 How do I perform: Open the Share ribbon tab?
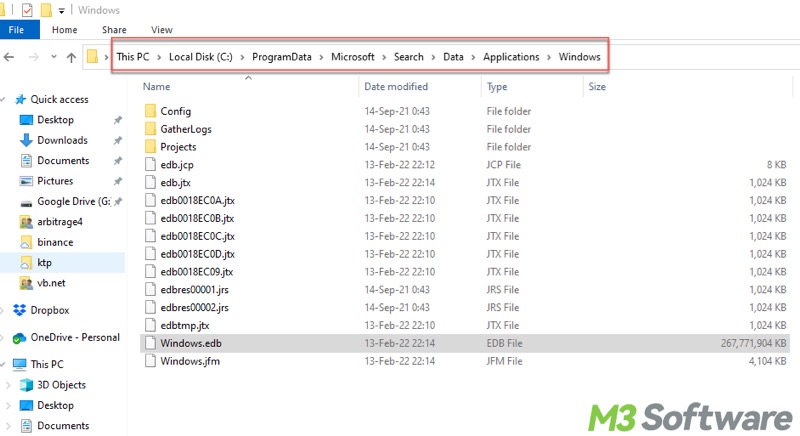pyautogui.click(x=112, y=30)
